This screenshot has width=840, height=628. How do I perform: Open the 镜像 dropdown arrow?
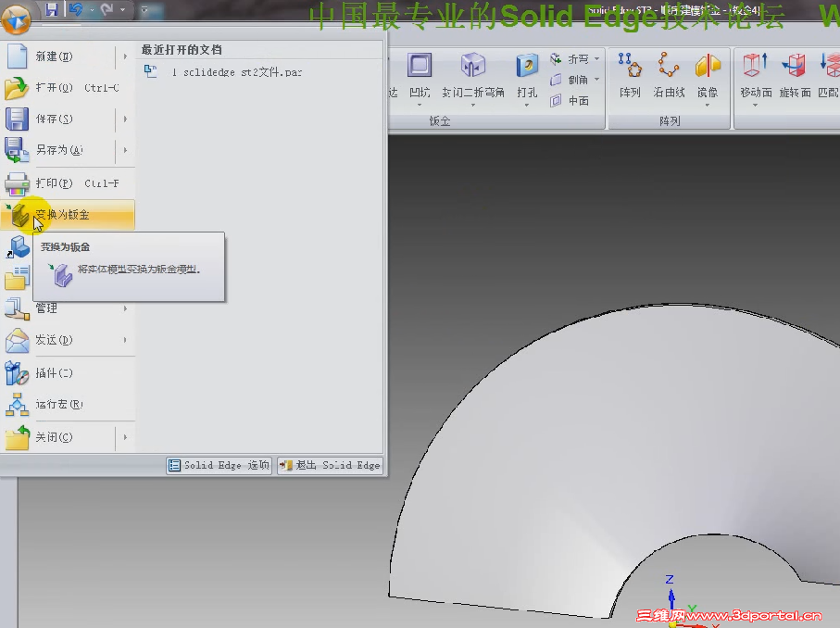(x=708, y=105)
